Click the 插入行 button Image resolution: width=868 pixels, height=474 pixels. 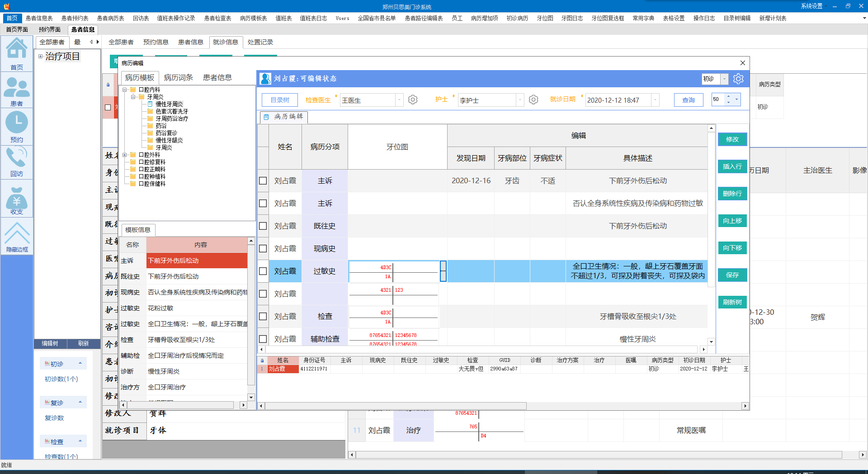(732, 166)
